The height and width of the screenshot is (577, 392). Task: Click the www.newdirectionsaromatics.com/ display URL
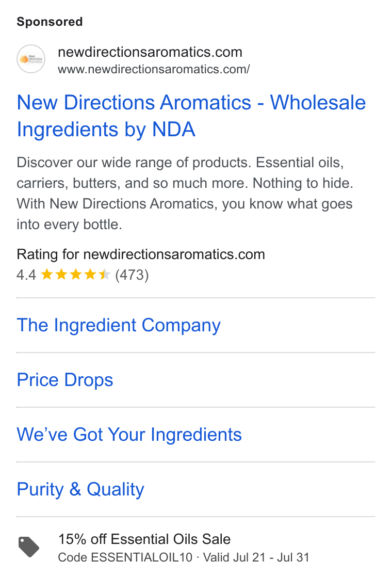point(154,69)
